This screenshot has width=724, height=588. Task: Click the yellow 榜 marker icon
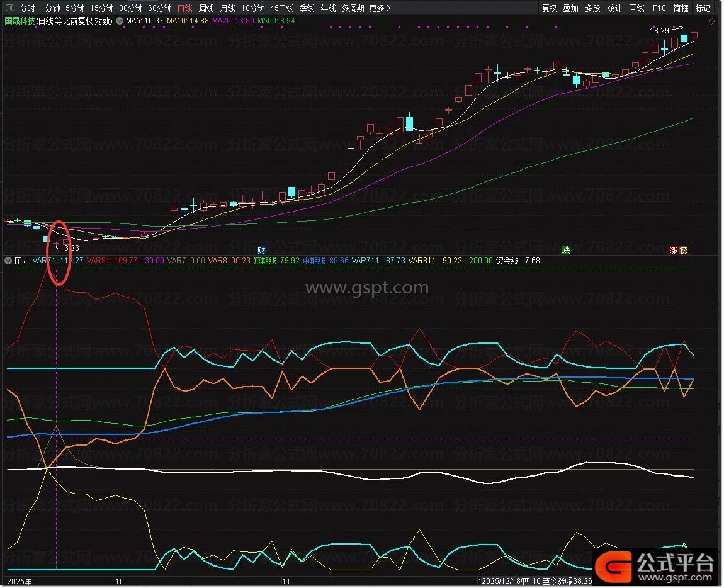coord(684,250)
